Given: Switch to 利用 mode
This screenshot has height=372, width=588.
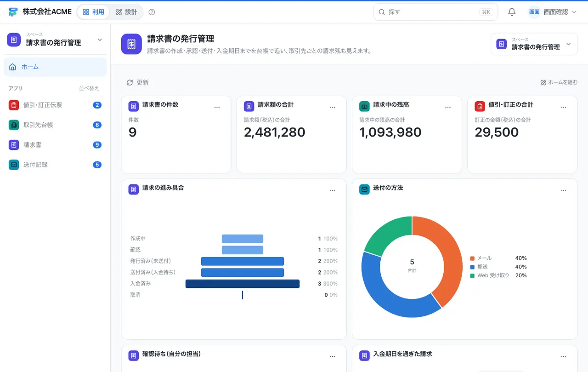Looking at the screenshot, I should pyautogui.click(x=94, y=12).
